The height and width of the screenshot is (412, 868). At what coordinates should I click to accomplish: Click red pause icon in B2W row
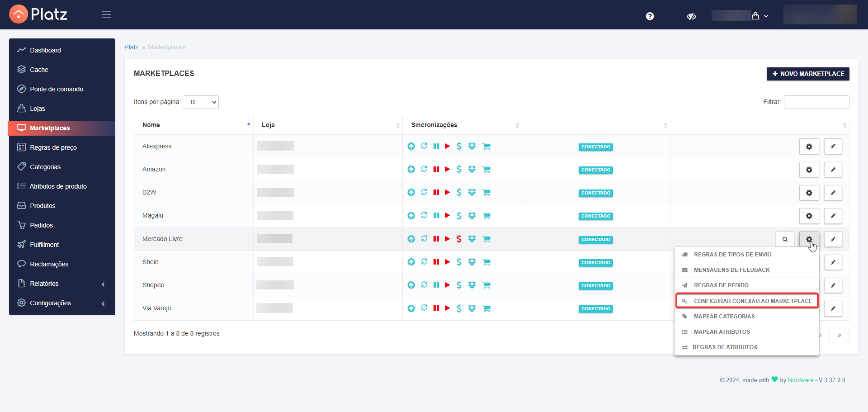click(x=436, y=192)
